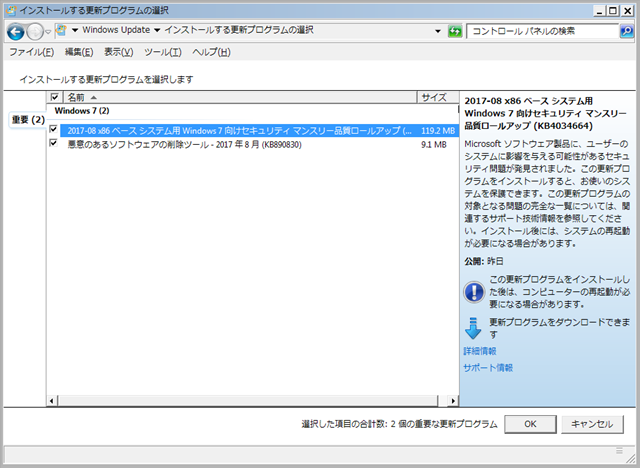
Task: Open the 表示(V) menu
Action: point(118,52)
